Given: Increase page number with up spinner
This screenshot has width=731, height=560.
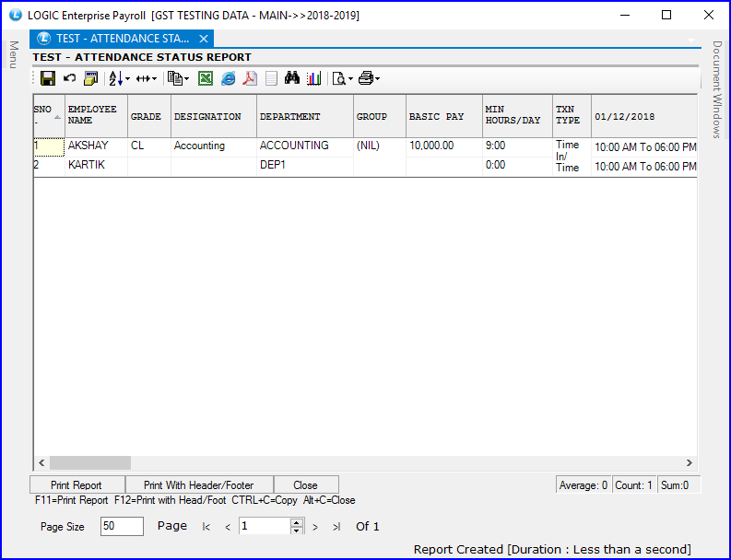Looking at the screenshot, I should [297, 522].
